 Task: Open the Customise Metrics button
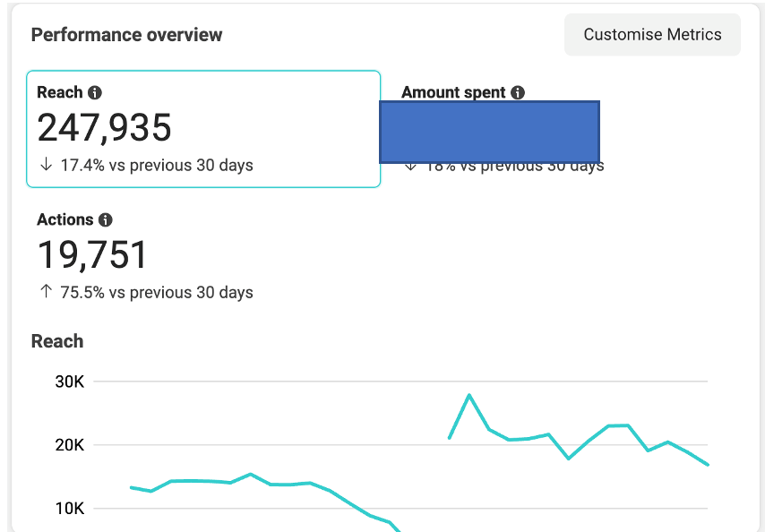pos(652,35)
